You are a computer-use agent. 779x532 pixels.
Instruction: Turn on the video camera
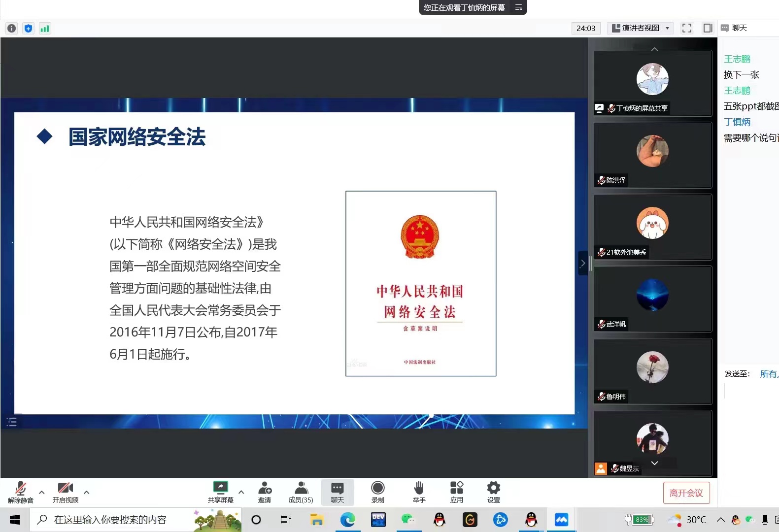click(66, 492)
